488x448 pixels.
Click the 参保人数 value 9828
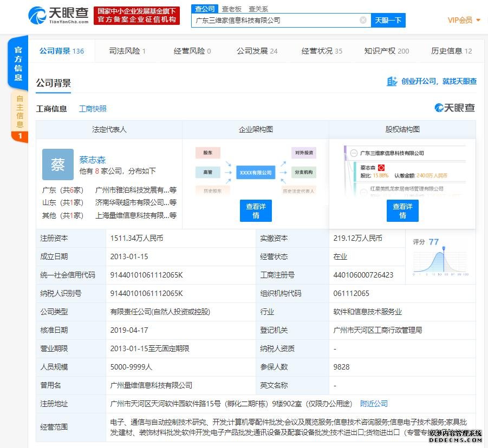[x=341, y=367]
